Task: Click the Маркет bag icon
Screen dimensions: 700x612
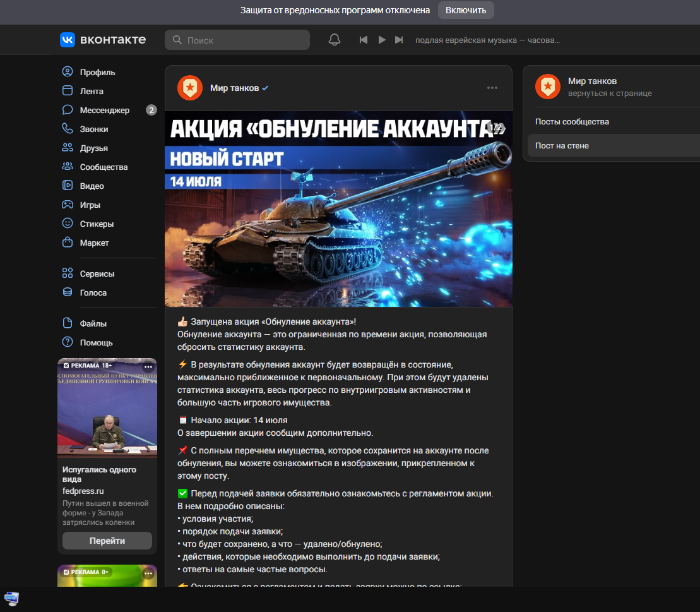Action: click(x=68, y=243)
